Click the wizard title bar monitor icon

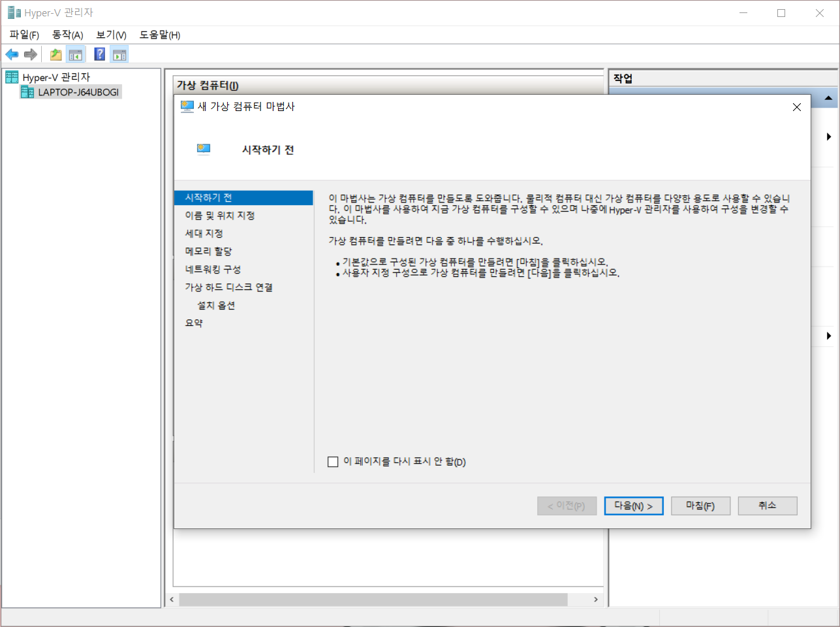[x=187, y=106]
